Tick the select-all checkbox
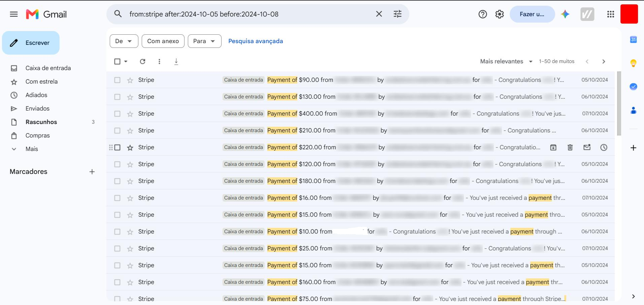 117,61
